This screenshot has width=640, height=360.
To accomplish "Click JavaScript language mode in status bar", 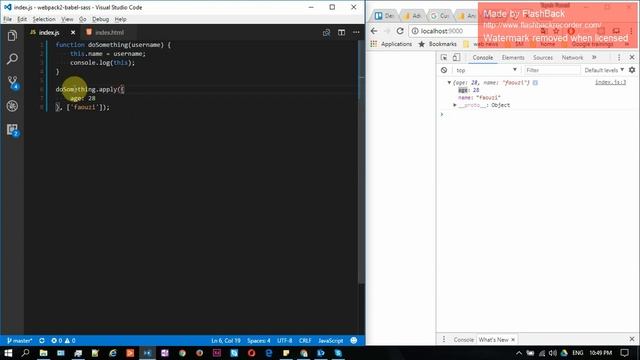I will pos(331,340).
